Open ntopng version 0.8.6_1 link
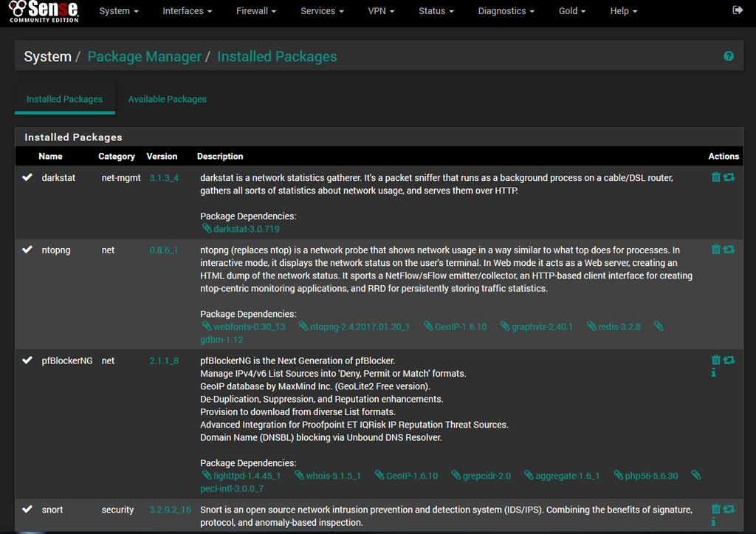Viewport: 756px width, 534px height. coord(163,250)
